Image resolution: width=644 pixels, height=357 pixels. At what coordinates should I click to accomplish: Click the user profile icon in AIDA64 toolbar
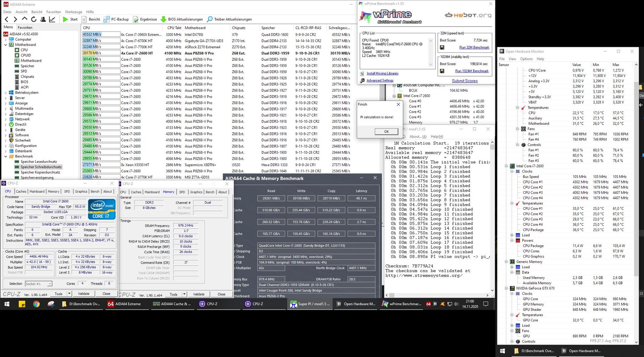pos(43,19)
